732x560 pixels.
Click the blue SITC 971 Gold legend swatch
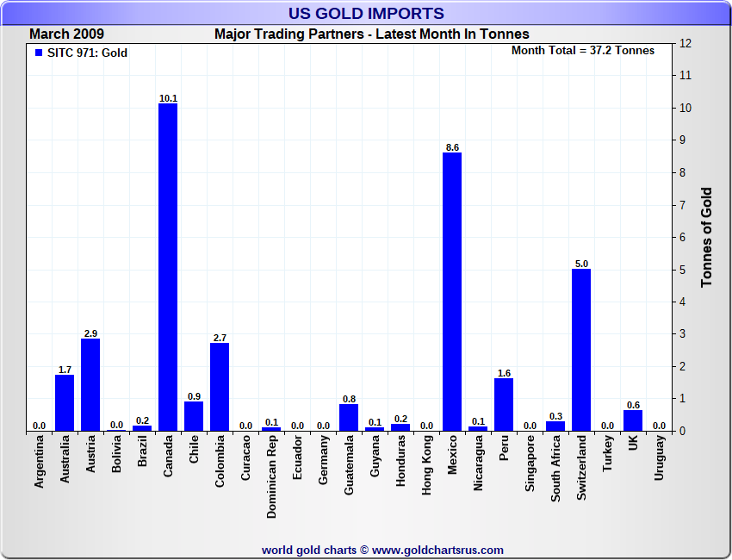pos(39,53)
